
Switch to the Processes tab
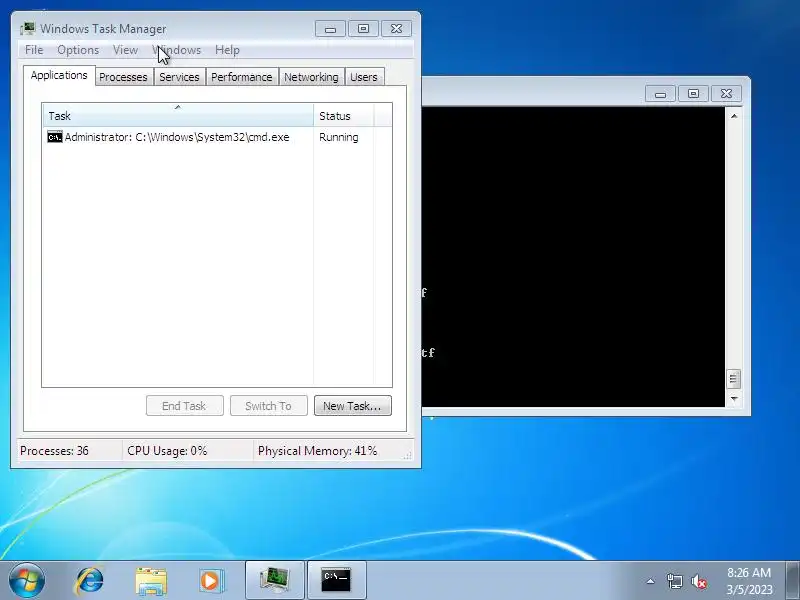(x=123, y=77)
